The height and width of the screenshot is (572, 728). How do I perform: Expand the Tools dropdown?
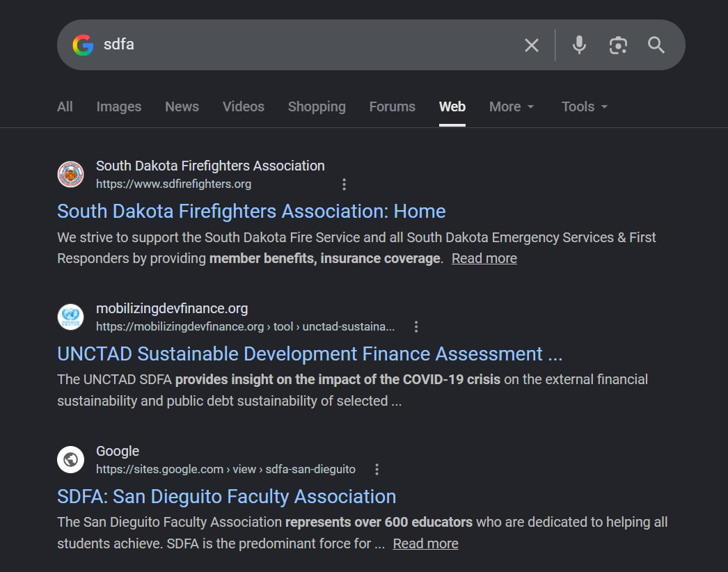(585, 106)
